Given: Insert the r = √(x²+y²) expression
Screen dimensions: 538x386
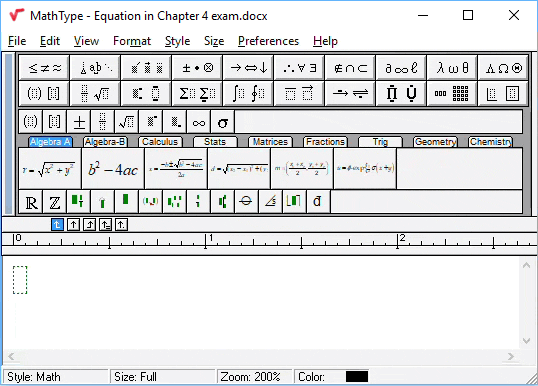Looking at the screenshot, I should (x=50, y=168).
